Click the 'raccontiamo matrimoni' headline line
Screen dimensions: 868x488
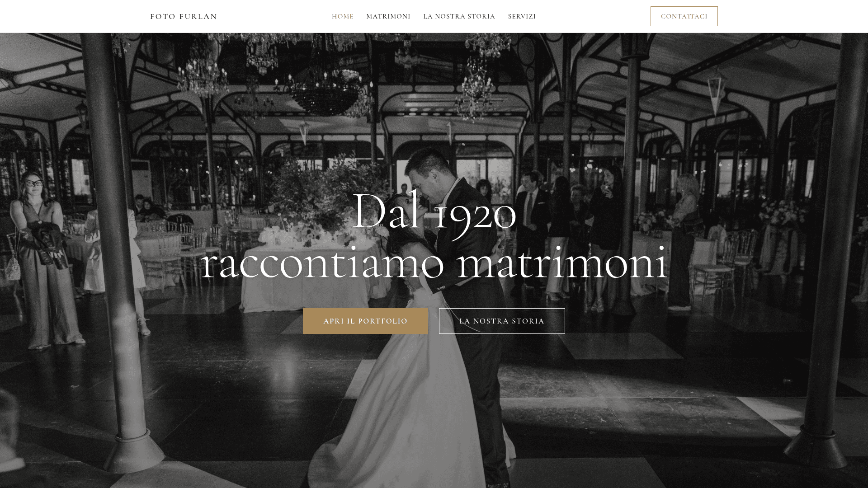point(434,262)
